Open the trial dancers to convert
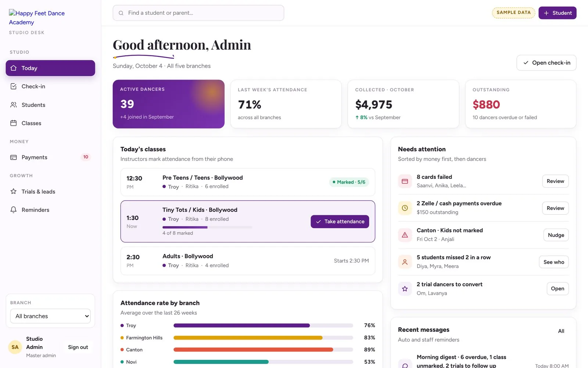 tap(557, 289)
